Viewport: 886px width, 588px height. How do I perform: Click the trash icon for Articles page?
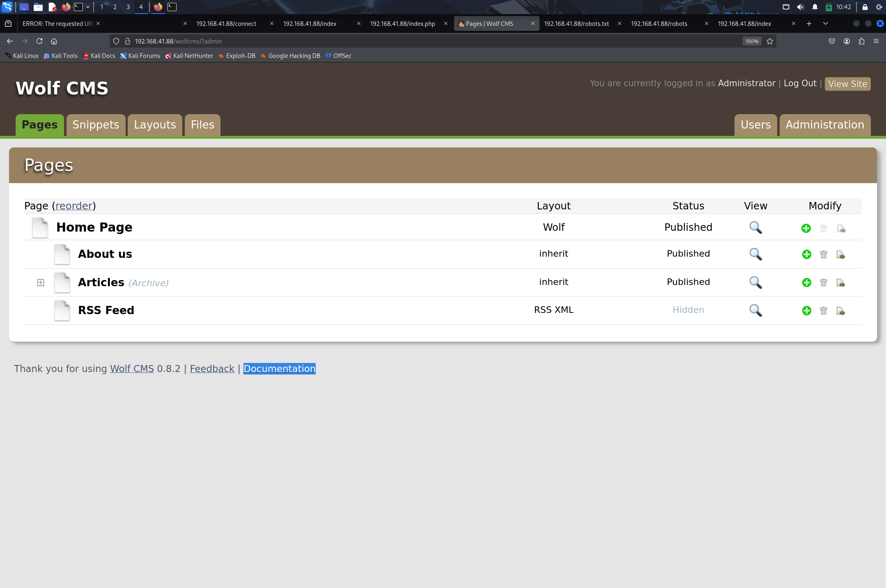[x=823, y=283]
